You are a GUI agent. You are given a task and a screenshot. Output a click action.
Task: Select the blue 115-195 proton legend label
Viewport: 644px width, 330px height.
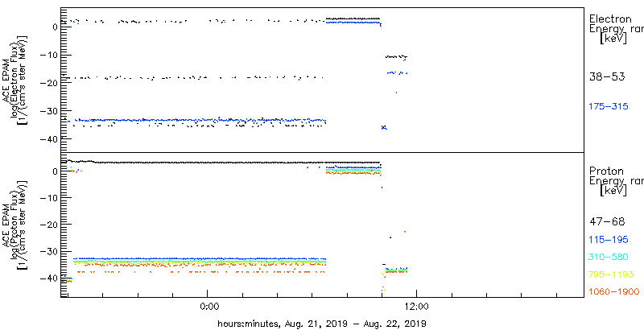tap(609, 239)
